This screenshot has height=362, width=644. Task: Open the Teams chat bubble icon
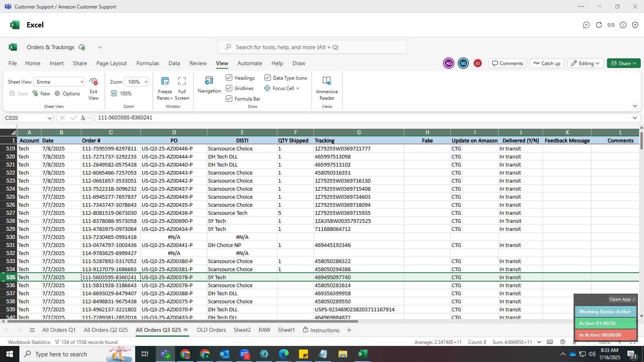[586, 25]
